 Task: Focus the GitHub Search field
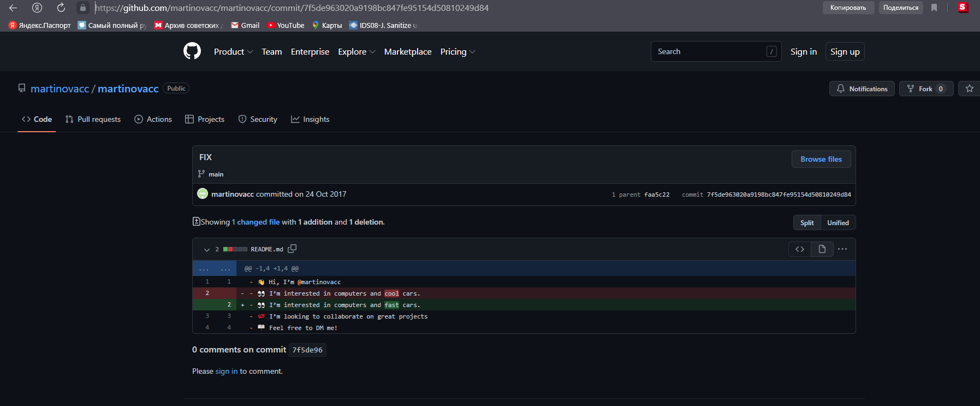coord(716,51)
